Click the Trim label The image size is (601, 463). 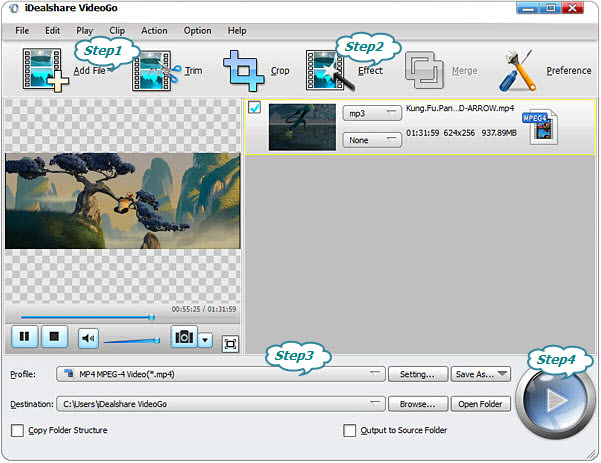tap(194, 71)
